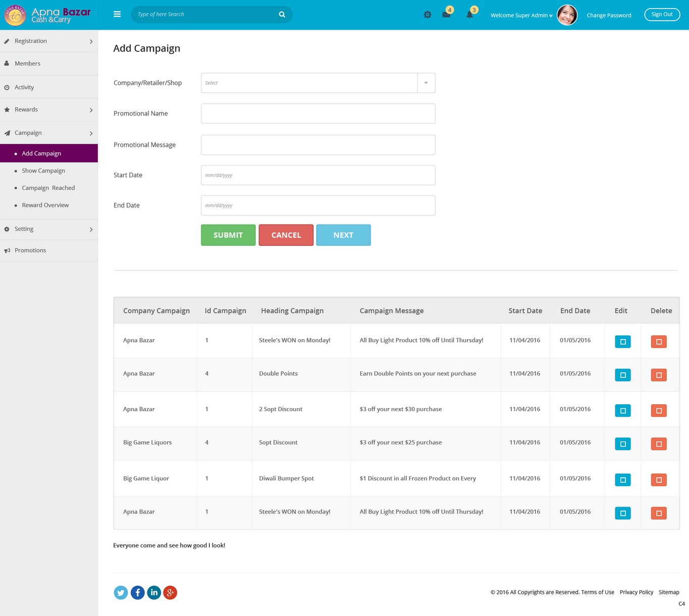Click the Edit column header
The width and height of the screenshot is (689, 616).
(621, 311)
